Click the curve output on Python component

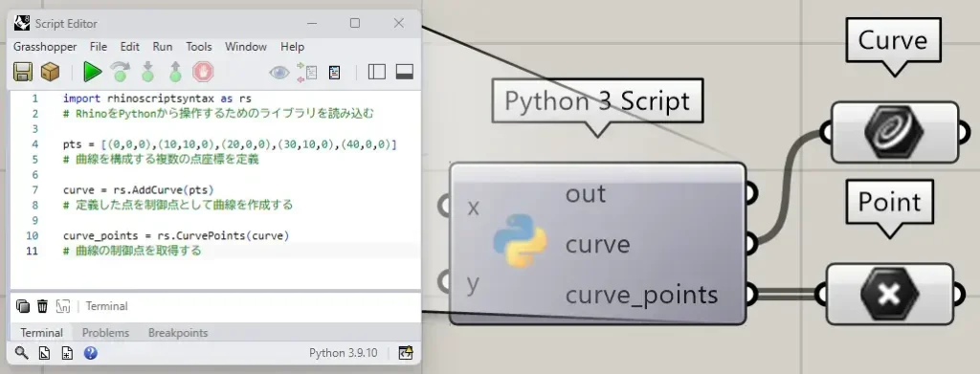point(597,244)
